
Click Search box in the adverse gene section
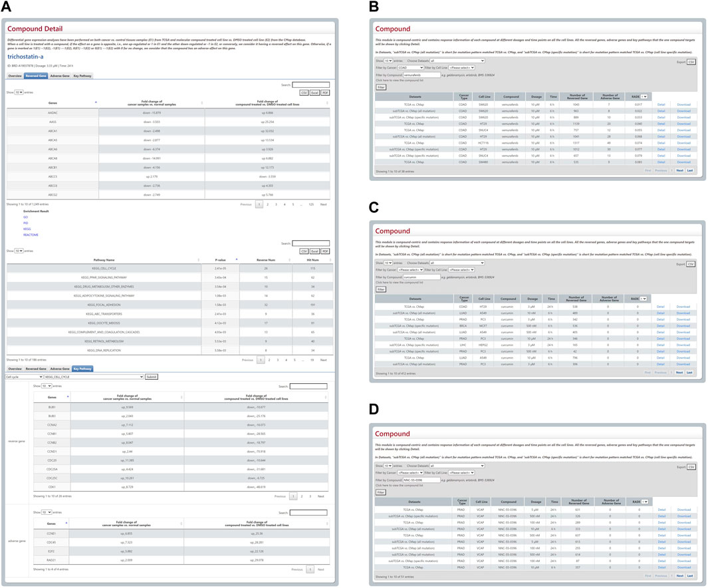coord(308,513)
